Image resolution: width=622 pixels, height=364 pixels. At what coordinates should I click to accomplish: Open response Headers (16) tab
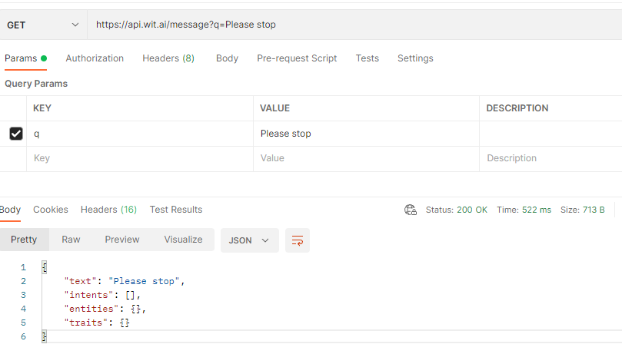tap(108, 210)
